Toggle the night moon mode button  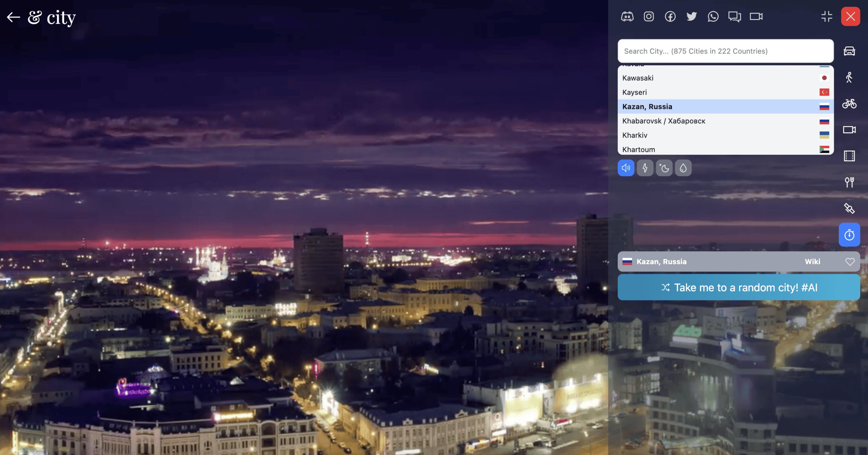tap(664, 168)
